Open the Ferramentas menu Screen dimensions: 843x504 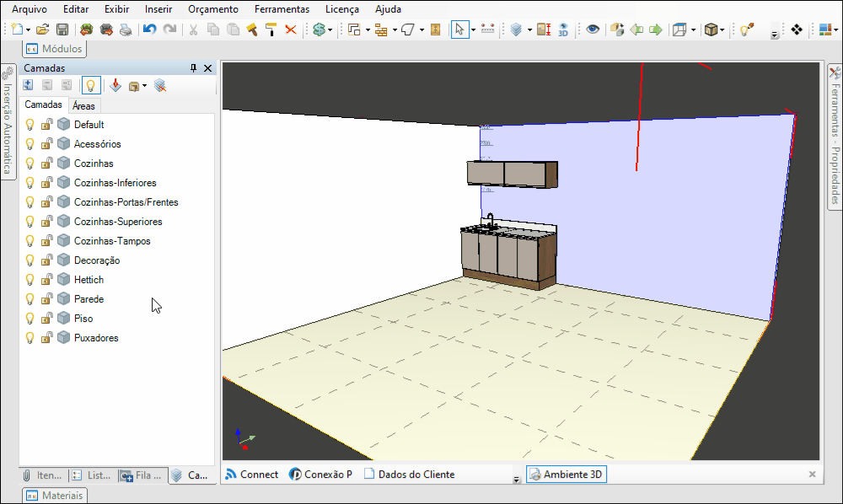point(282,9)
